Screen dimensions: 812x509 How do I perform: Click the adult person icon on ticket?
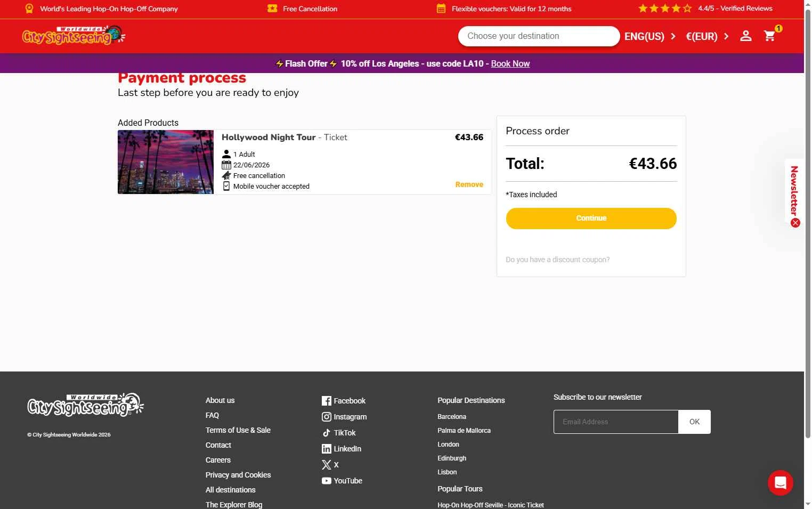[226, 154]
